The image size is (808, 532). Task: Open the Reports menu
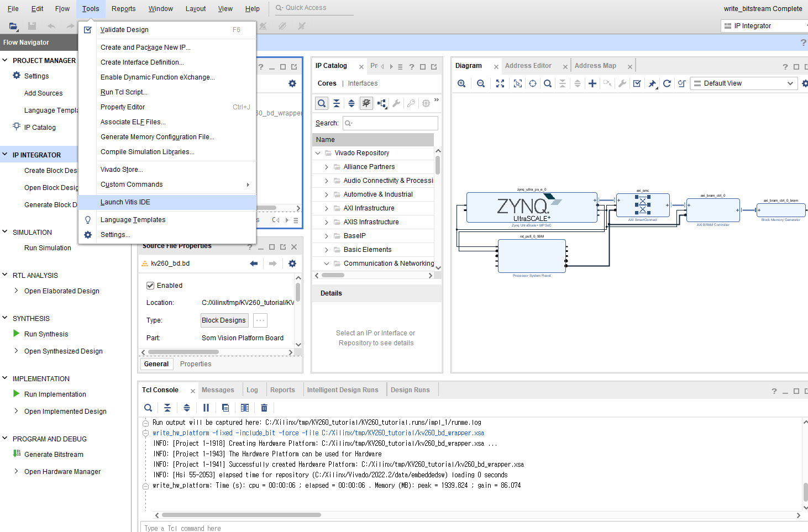(123, 9)
